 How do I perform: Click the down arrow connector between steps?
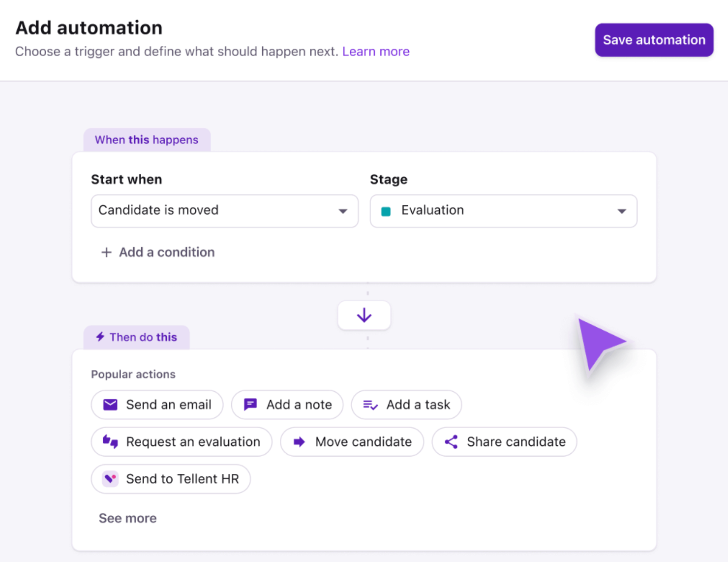[x=364, y=315]
